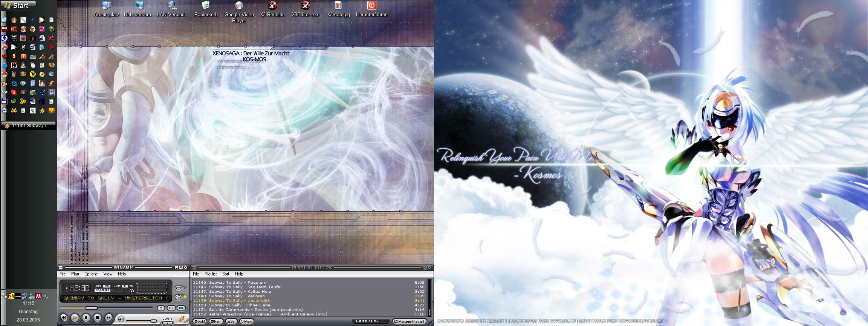The image size is (868, 326).
Task: Open the Sort menu in Playlist Editor
Action: click(x=226, y=274)
